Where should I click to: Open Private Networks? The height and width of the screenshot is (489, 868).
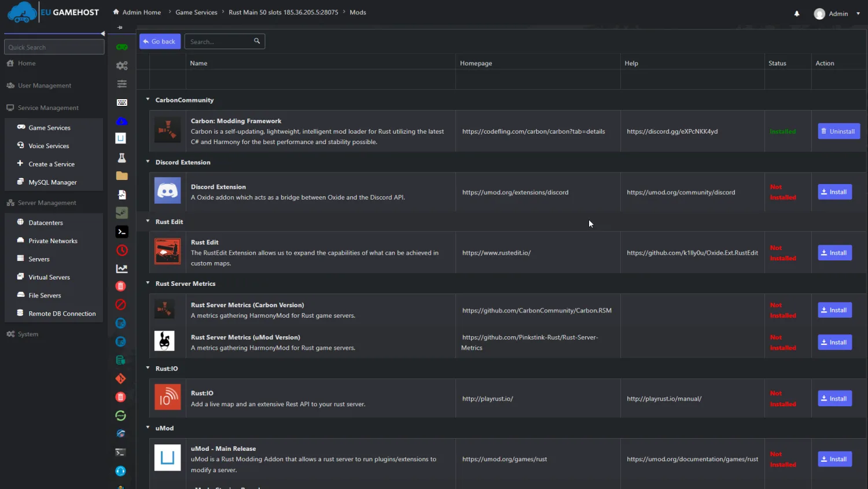point(54,241)
